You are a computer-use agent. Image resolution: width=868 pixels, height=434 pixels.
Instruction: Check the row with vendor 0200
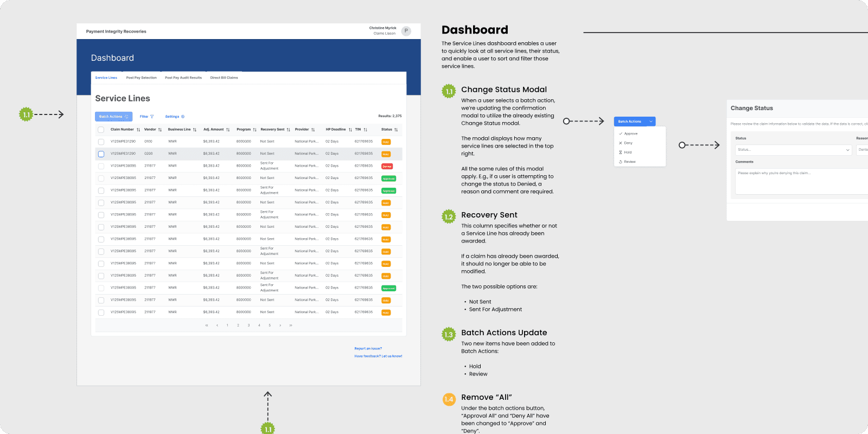coord(101,154)
